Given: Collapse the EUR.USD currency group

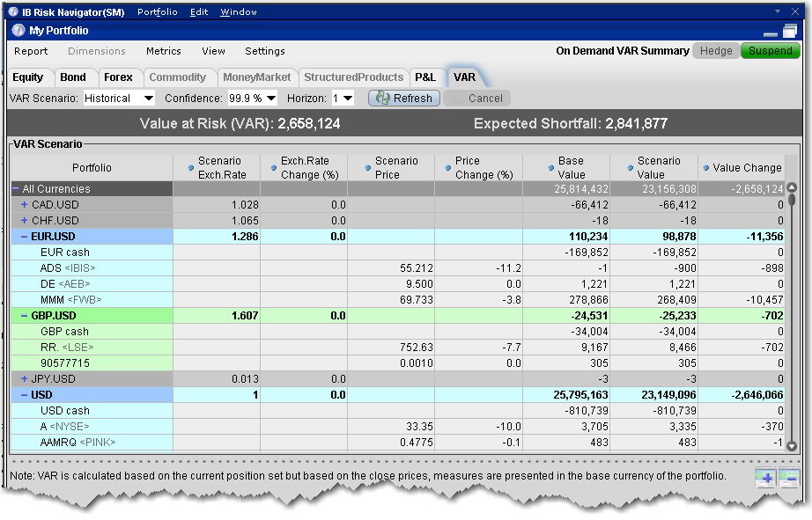Looking at the screenshot, I should tap(24, 237).
